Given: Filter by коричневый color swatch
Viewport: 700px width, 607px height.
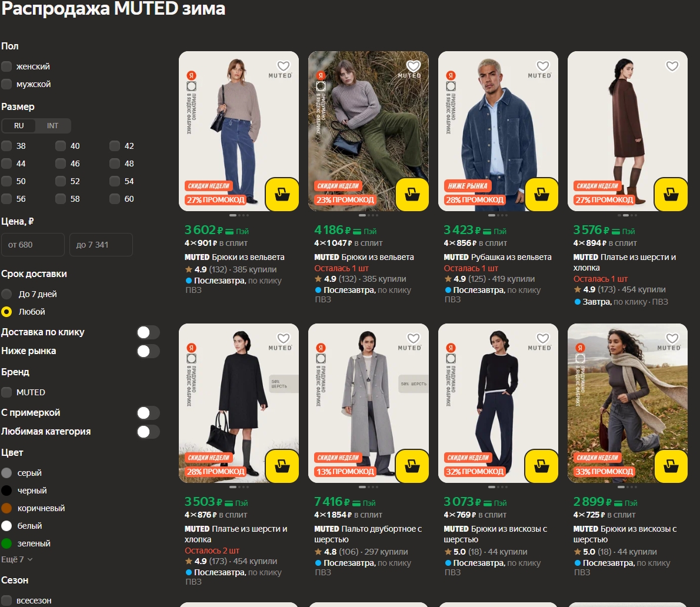Looking at the screenshot, I should tap(6, 508).
